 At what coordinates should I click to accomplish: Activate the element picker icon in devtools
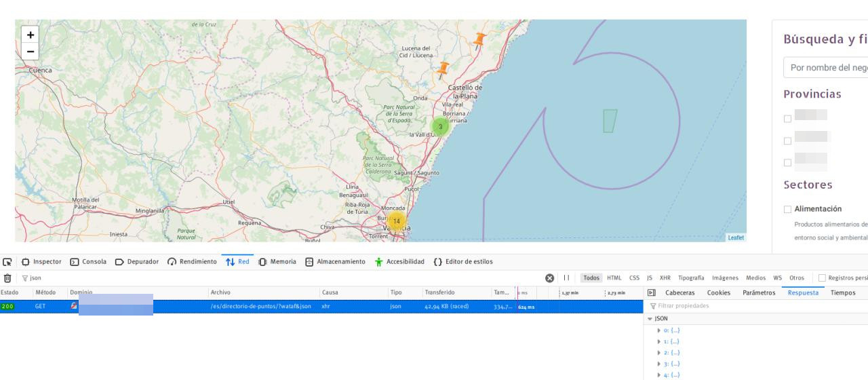coord(7,262)
